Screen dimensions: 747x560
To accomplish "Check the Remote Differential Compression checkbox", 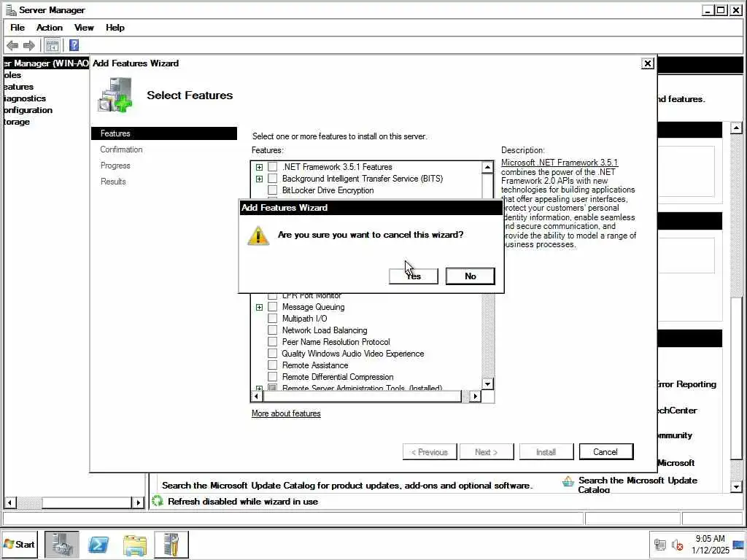I will point(273,377).
